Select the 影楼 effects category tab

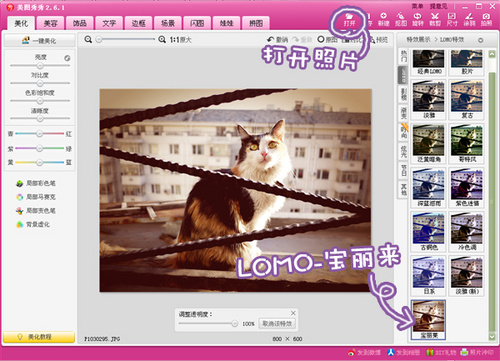pyautogui.click(x=403, y=94)
